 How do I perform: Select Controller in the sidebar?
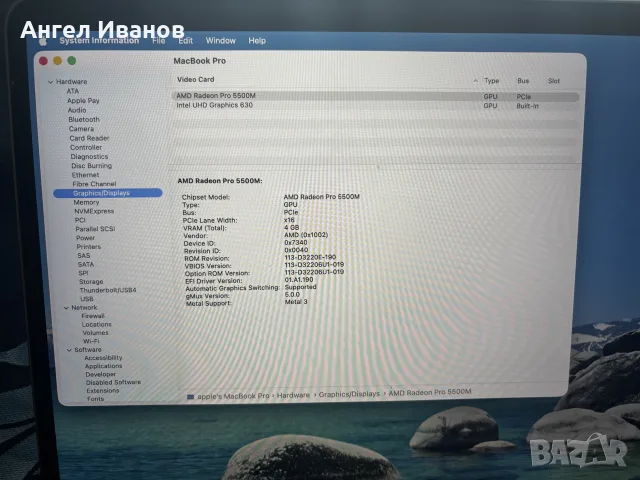(x=86, y=147)
